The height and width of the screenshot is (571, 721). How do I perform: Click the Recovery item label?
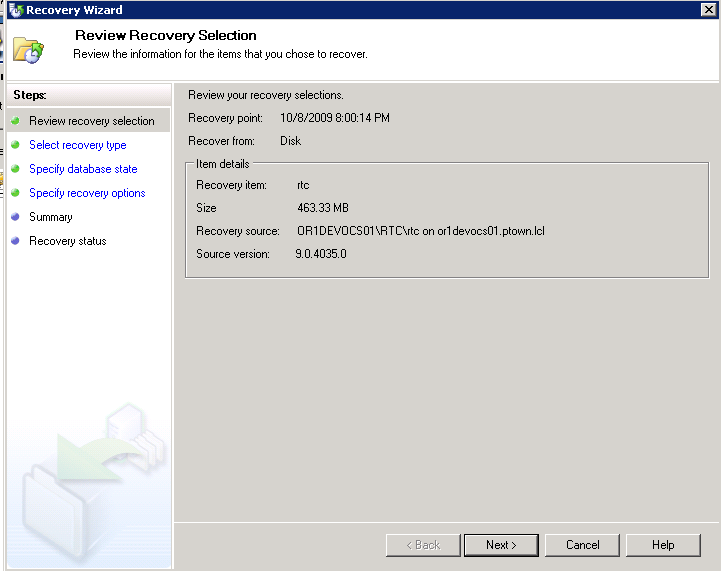pos(231,185)
